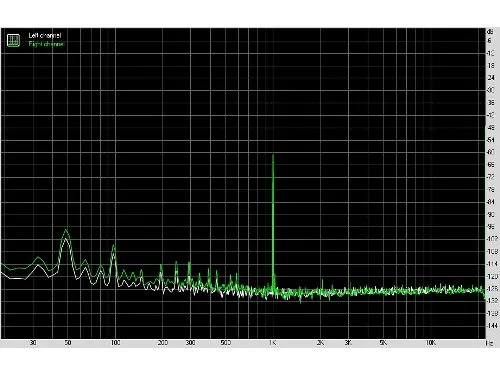Click the 2K frequency axis label
The height and width of the screenshot is (375, 500).
point(320,343)
